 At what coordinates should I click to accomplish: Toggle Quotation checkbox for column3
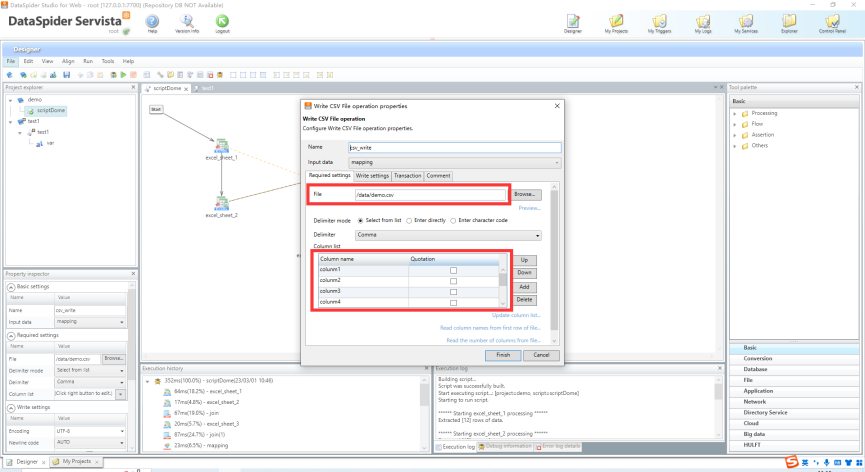point(453,292)
